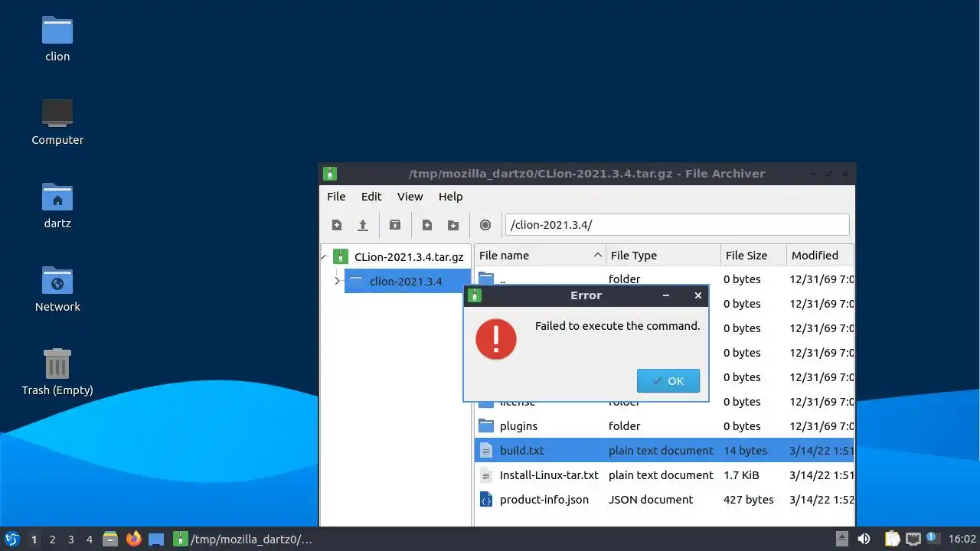Minimize the Error dialog
This screenshot has height=551, width=980.
666,295
